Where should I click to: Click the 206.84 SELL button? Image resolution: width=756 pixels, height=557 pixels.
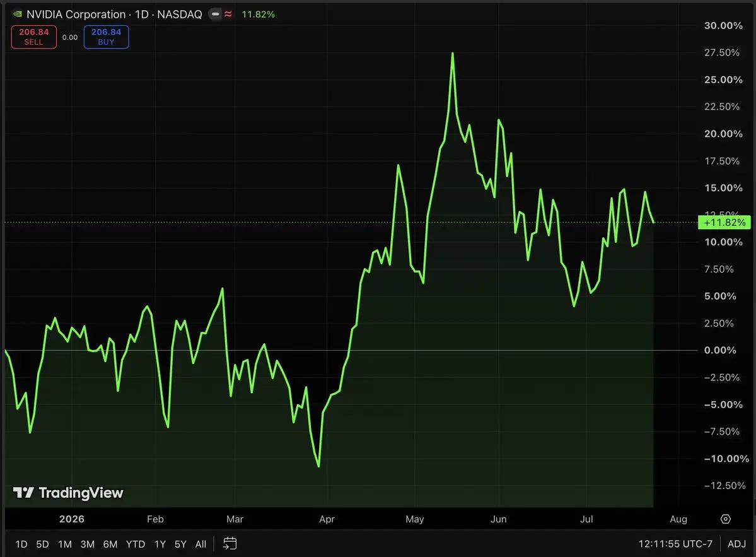click(34, 37)
